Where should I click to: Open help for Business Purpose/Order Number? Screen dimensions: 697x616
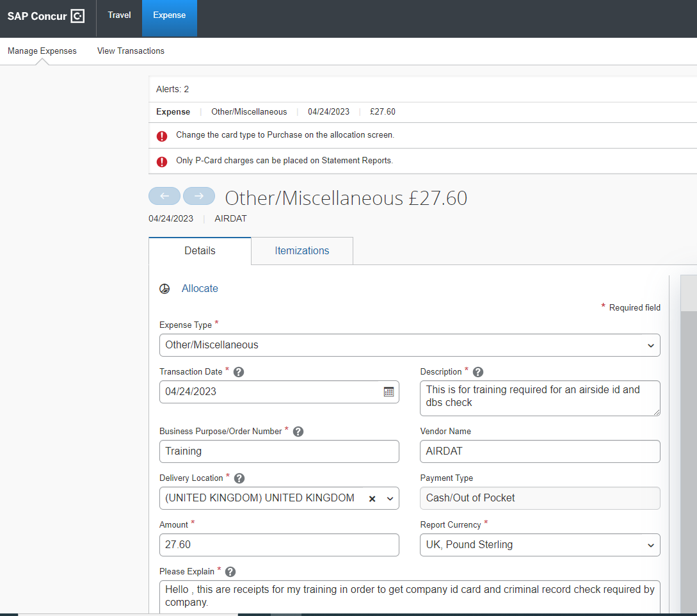pos(298,431)
